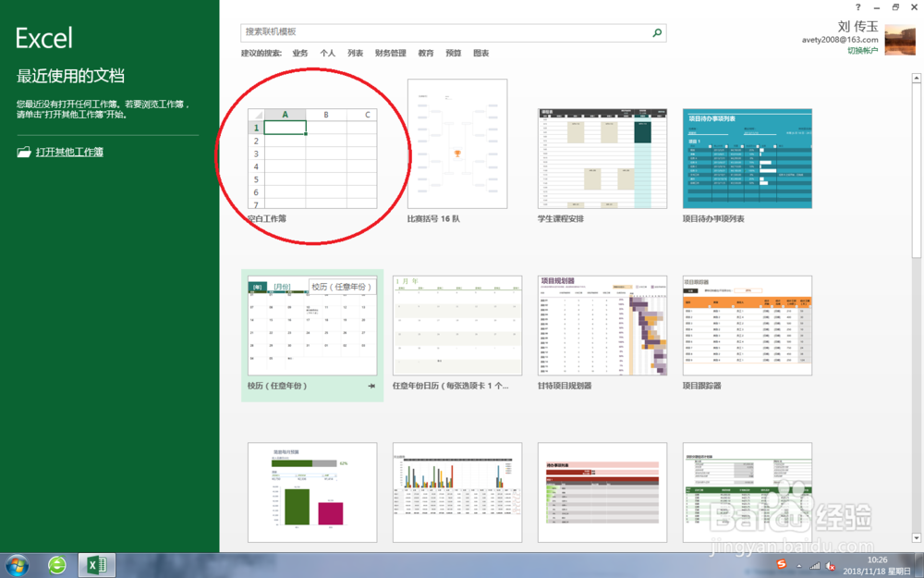Select 预算 from the suggested searches
This screenshot has width=924, height=578.
454,53
